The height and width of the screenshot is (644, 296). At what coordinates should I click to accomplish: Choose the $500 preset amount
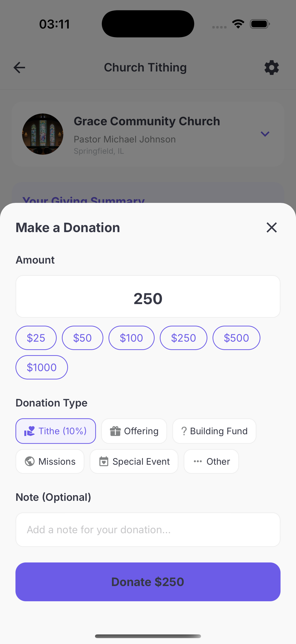[236, 338]
